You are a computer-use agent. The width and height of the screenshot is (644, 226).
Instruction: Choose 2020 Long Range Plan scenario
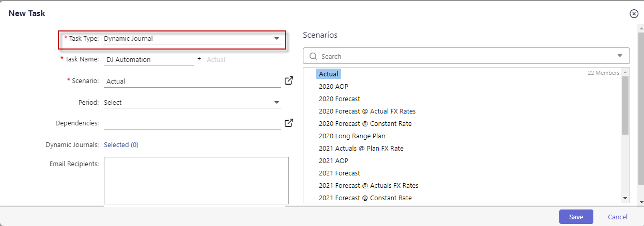click(352, 136)
